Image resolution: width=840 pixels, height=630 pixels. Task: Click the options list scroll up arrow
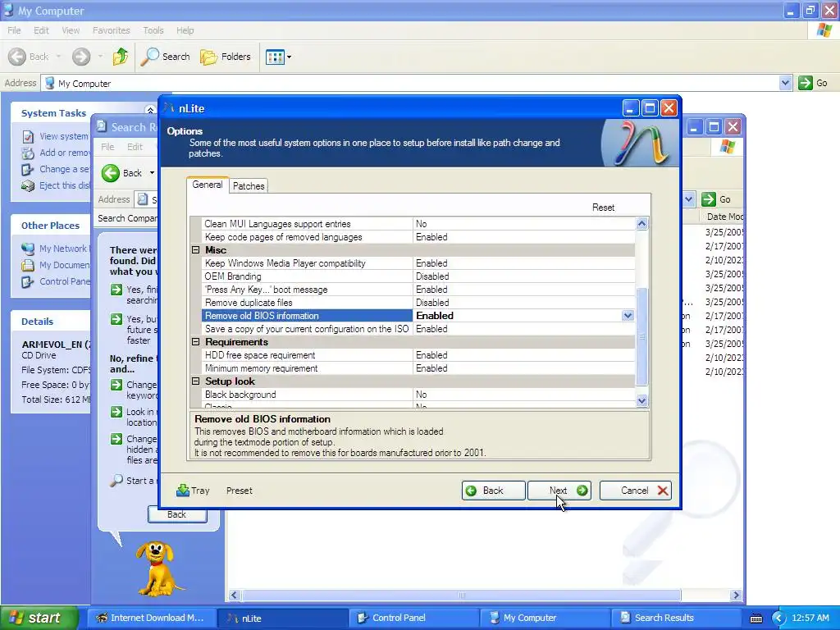tap(641, 223)
